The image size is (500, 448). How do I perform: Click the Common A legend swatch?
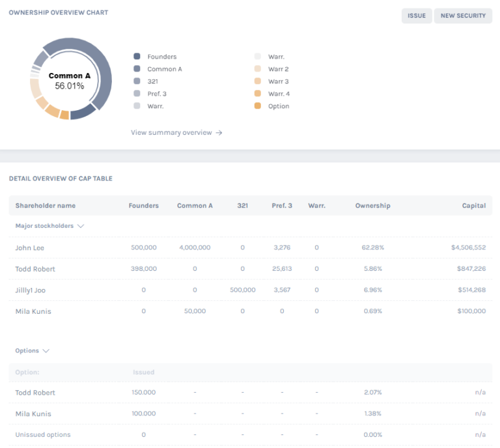tap(137, 69)
